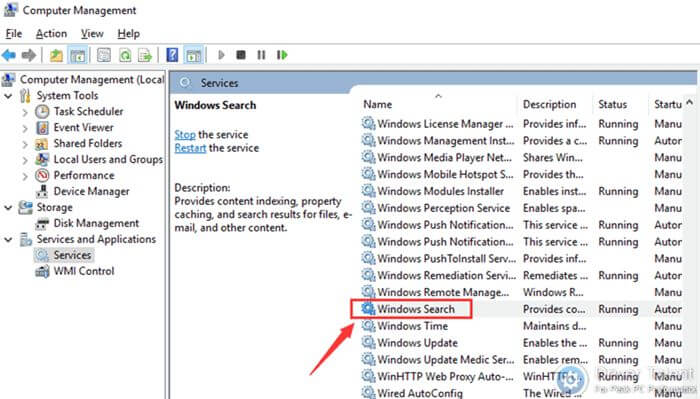Viewport: 700px width, 399px height.
Task: Toggle Show/Hide Action Pane icon
Action: click(194, 55)
